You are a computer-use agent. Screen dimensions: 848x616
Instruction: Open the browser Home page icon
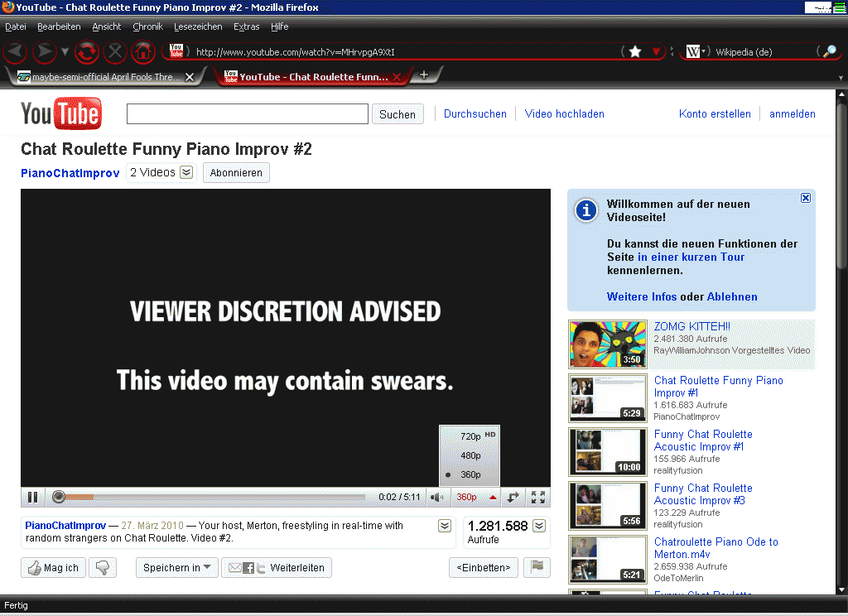pos(143,52)
